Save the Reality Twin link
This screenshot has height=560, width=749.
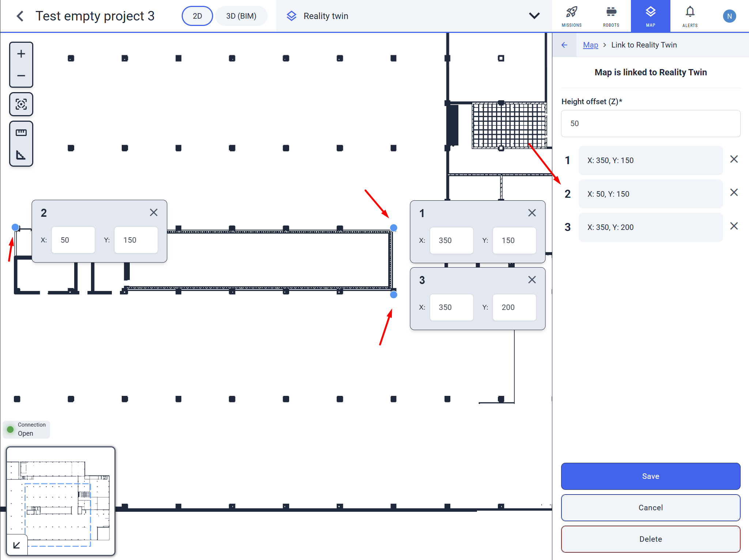(x=651, y=476)
